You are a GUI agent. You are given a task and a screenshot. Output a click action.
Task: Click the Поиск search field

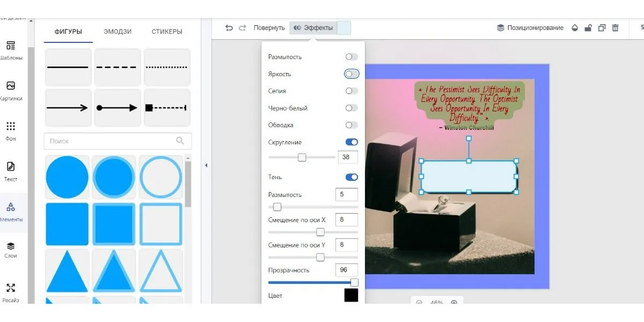click(118, 141)
